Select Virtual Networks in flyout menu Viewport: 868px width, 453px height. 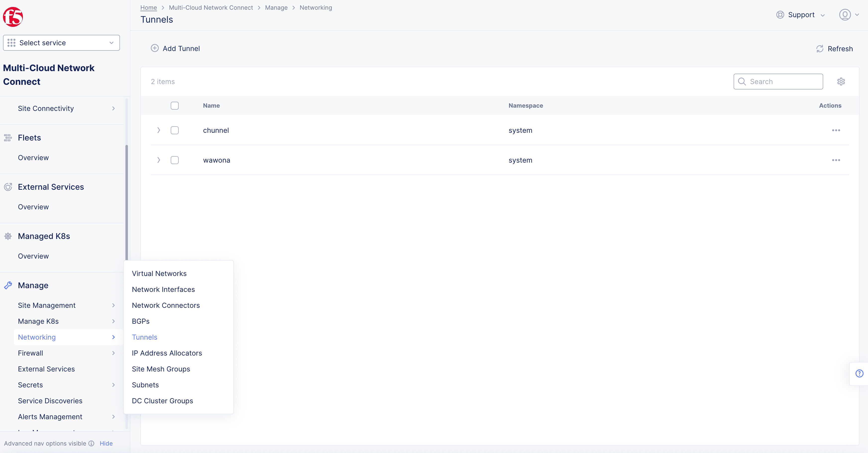tap(159, 274)
